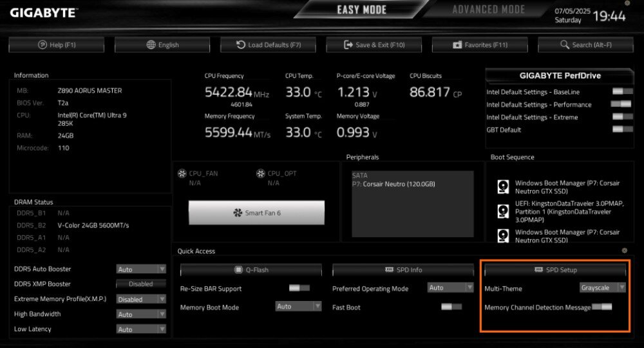
Task: Open the English language selector
Action: pos(163,44)
